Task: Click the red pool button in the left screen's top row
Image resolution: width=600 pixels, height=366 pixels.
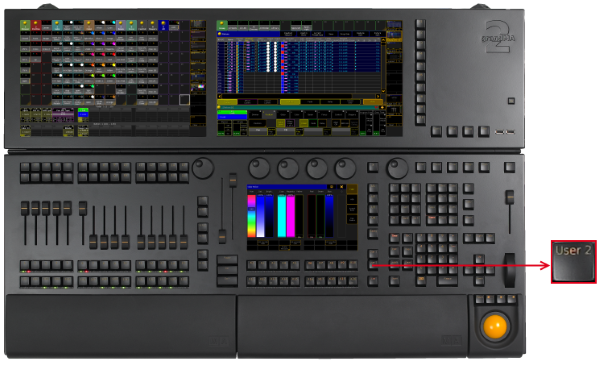Action: click(x=36, y=26)
